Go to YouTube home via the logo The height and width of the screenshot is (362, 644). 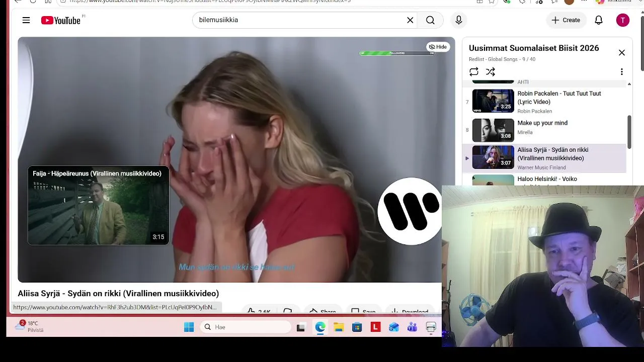(61, 20)
